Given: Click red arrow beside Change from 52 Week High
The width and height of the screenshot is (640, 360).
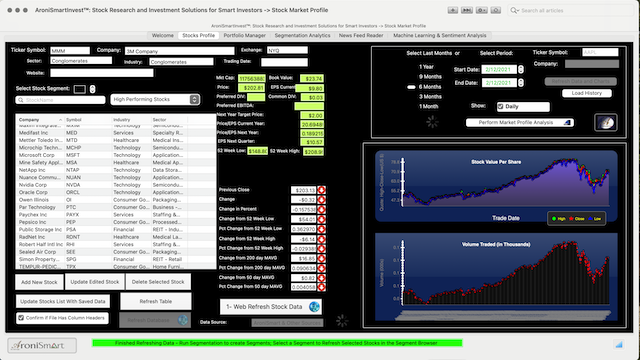Looking at the screenshot, I should coord(322,239).
